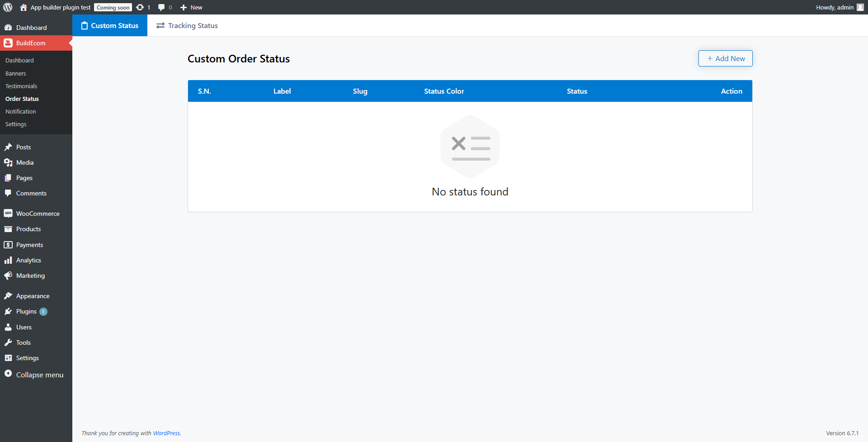
Task: Open Banners under BuildEcom
Action: [x=15, y=73]
